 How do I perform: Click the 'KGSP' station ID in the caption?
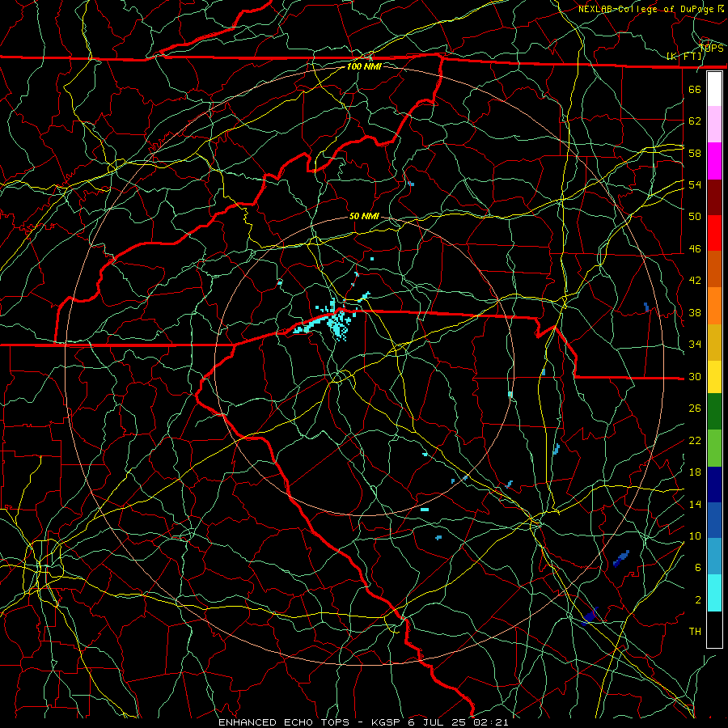point(388,722)
